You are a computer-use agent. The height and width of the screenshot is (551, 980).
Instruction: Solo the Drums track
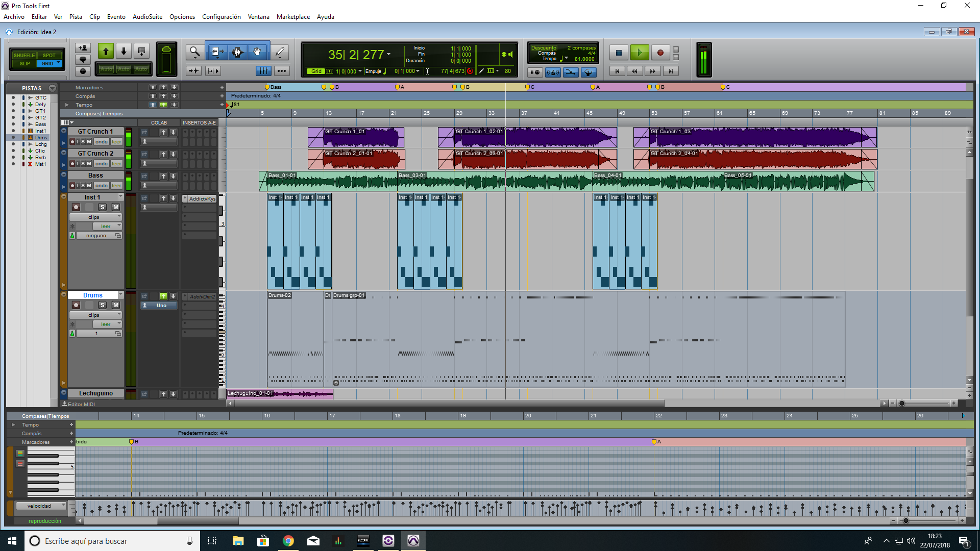(103, 305)
